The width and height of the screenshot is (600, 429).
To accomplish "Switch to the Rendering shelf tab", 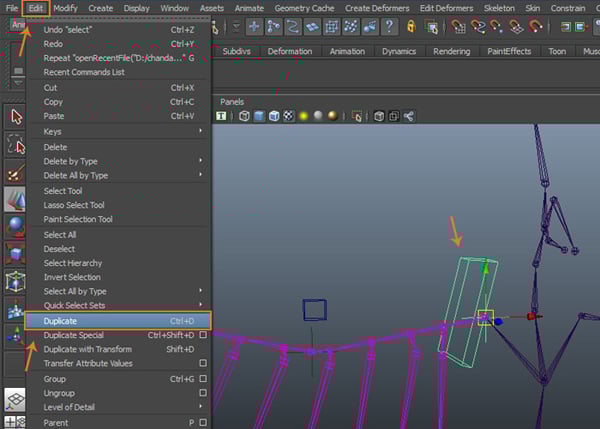I will click(450, 51).
